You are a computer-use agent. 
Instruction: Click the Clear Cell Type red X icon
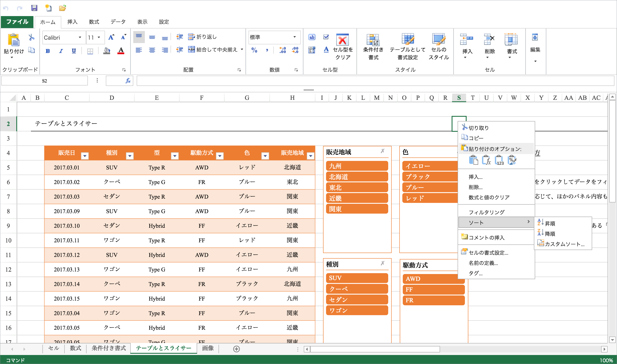tap(343, 40)
